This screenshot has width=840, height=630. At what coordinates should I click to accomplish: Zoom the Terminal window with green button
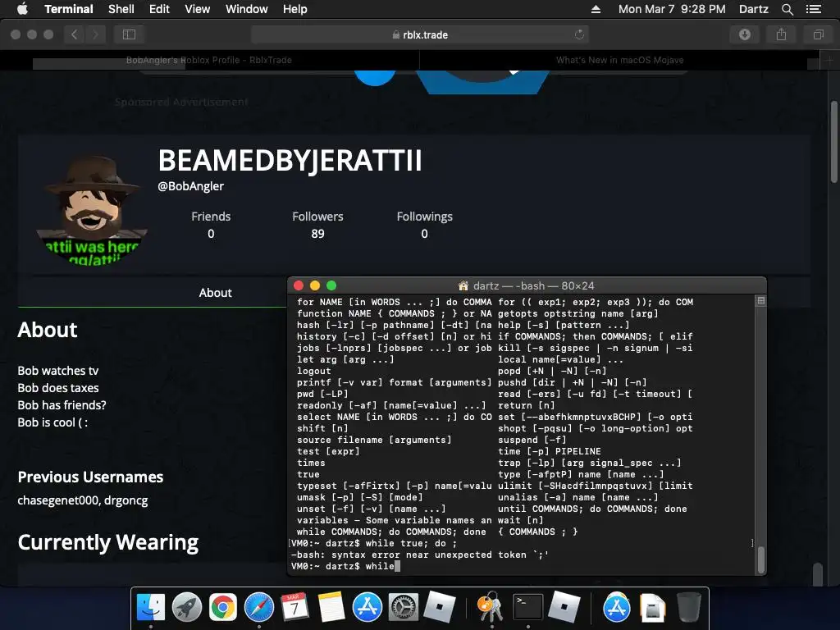(x=331, y=285)
